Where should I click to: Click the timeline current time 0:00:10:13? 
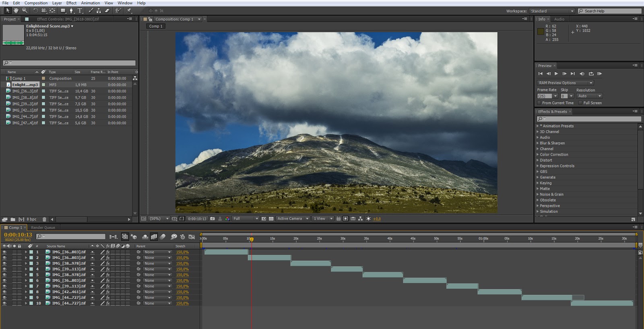pyautogui.click(x=18, y=235)
